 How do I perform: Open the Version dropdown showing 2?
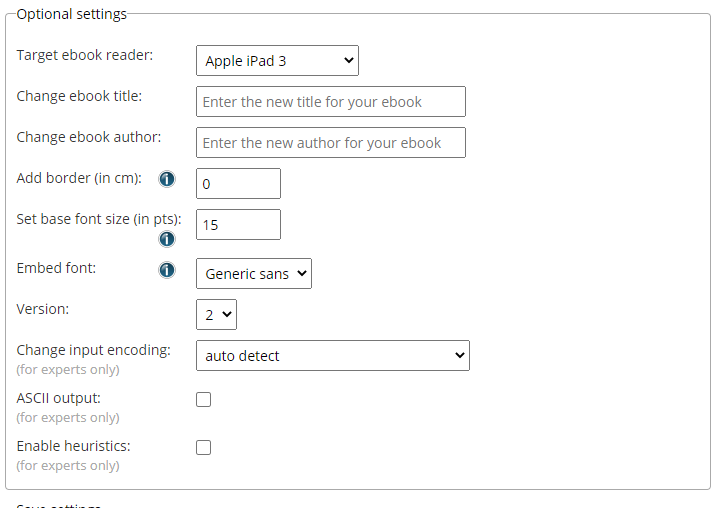(x=216, y=315)
